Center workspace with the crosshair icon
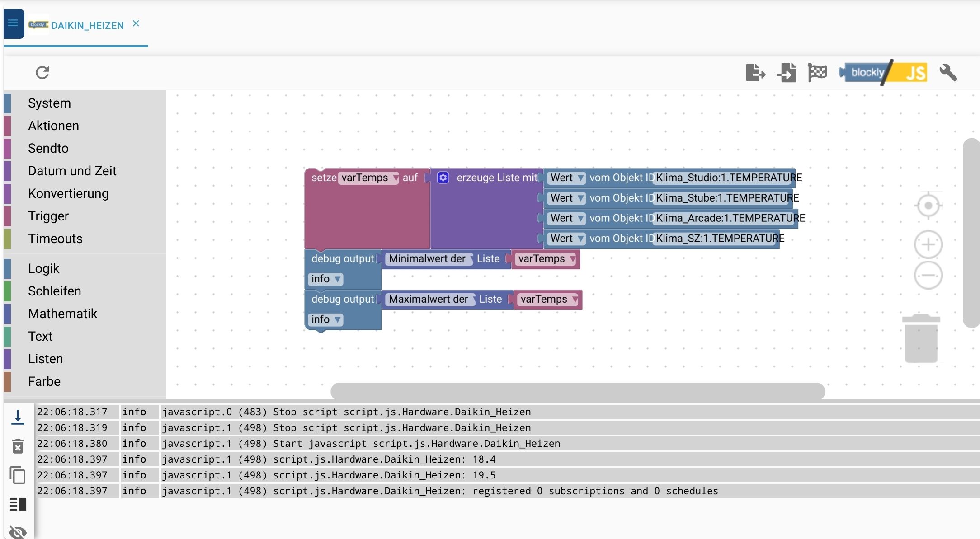980x539 pixels. [928, 206]
